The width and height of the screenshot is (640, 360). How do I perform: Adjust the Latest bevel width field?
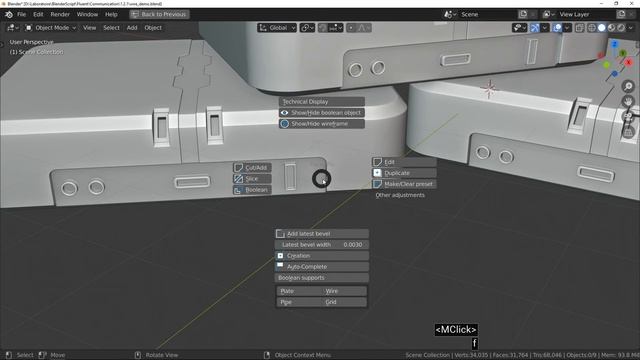(x=322, y=244)
